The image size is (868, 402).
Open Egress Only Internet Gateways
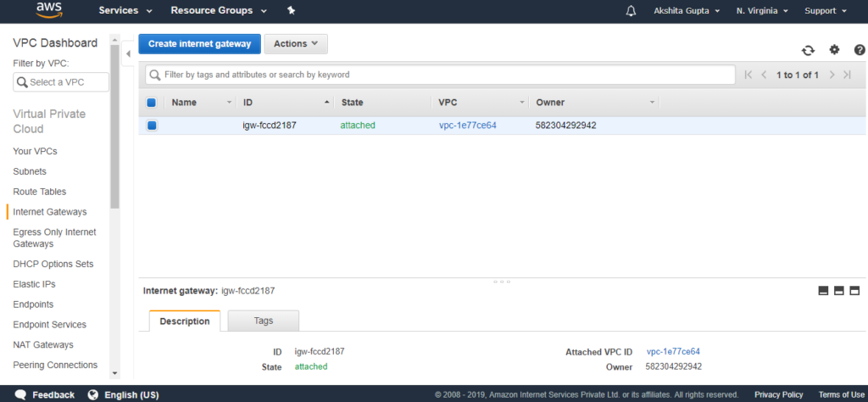(x=54, y=238)
